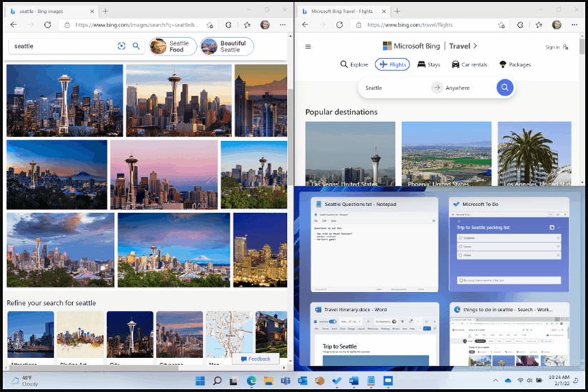
Task: Select the Stays tab on Bing Travel
Action: pyautogui.click(x=429, y=64)
